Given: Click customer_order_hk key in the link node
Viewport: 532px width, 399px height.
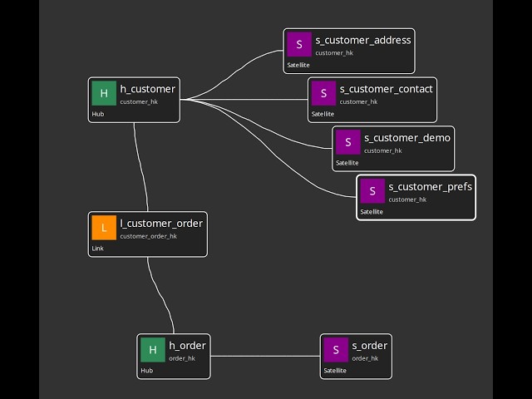Looking at the screenshot, I should pyautogui.click(x=148, y=236).
